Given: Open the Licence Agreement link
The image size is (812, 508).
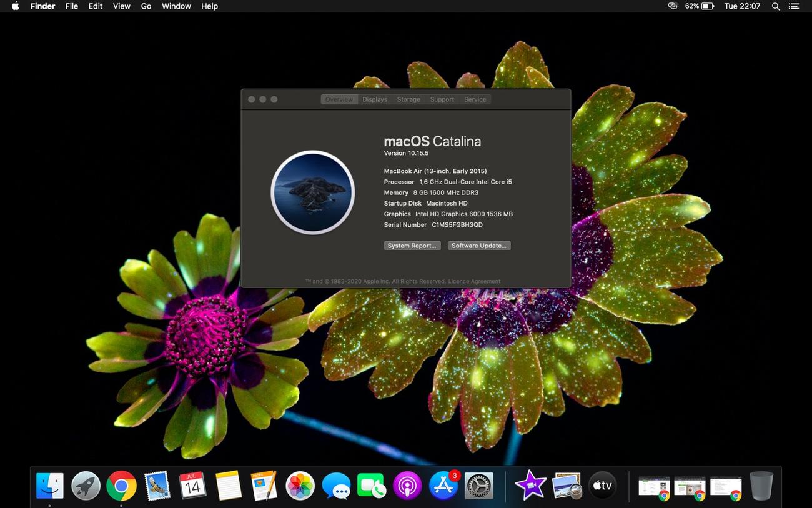Looking at the screenshot, I should (x=474, y=281).
